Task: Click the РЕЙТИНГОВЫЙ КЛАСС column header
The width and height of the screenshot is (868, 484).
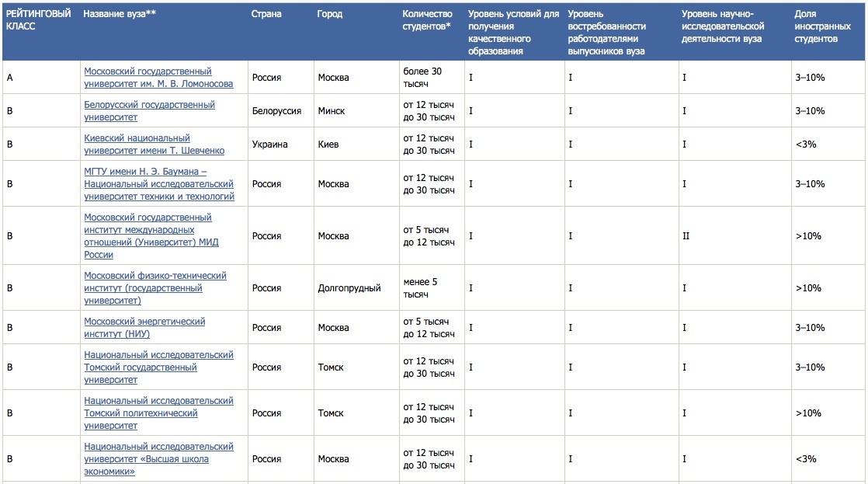Action: (x=38, y=20)
